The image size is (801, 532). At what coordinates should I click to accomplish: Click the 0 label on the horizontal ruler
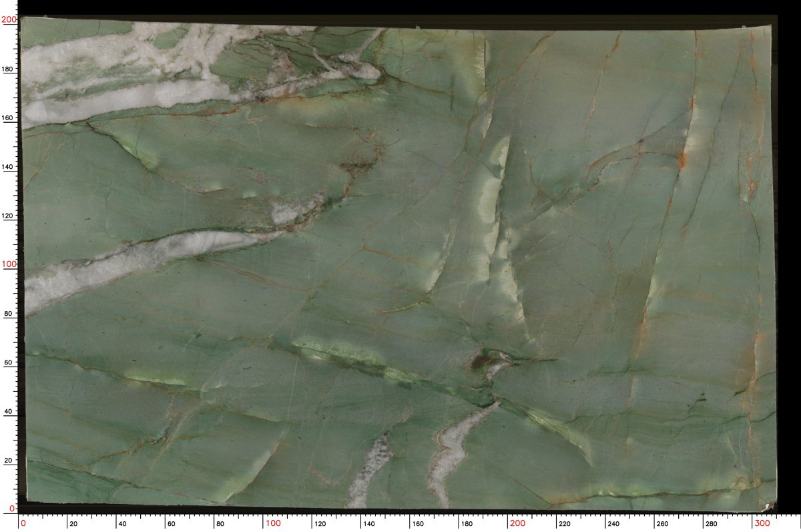[24, 524]
